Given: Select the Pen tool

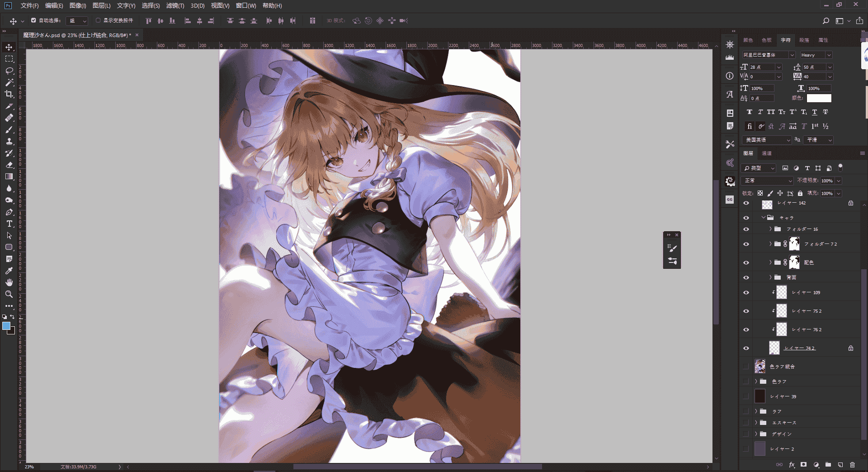Looking at the screenshot, I should click(9, 212).
